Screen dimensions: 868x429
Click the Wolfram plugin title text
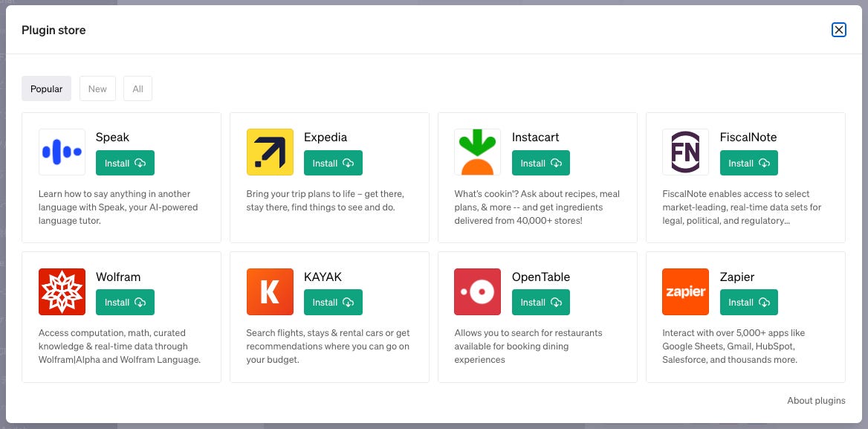coord(118,277)
